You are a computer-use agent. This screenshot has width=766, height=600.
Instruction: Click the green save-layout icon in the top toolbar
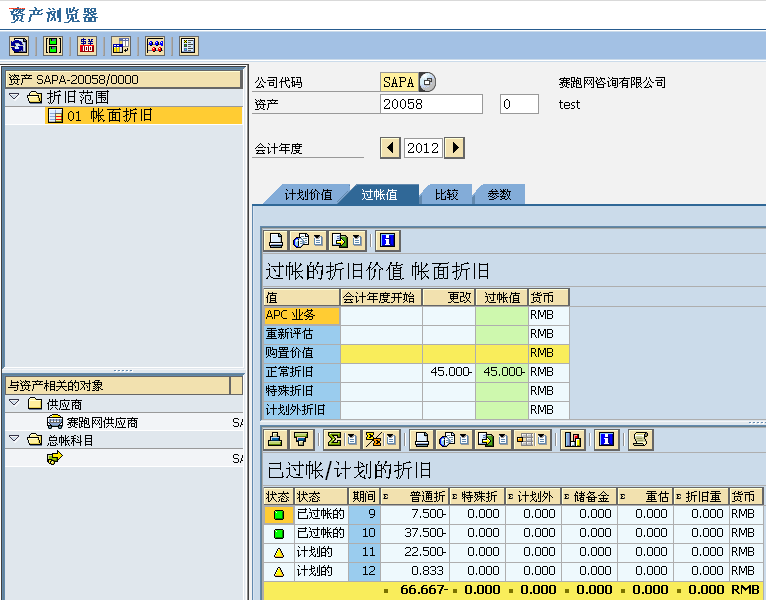point(53,46)
